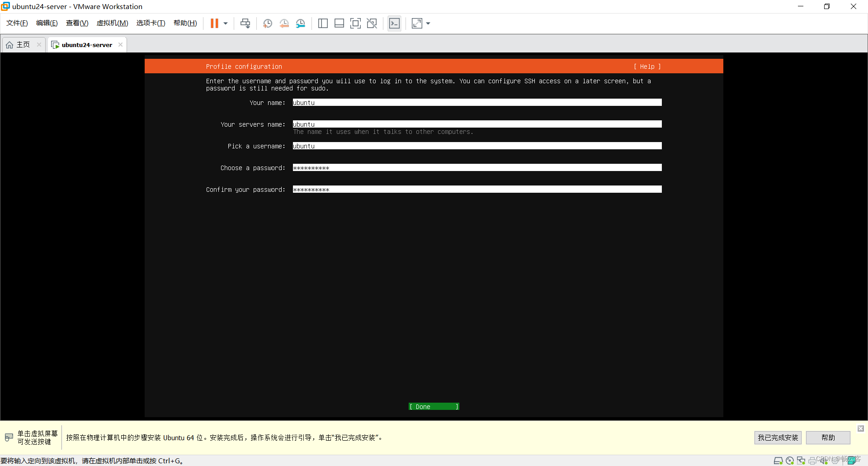Open the 编辑(E) menu
Image resolution: width=868 pixels, height=466 pixels.
[x=47, y=23]
